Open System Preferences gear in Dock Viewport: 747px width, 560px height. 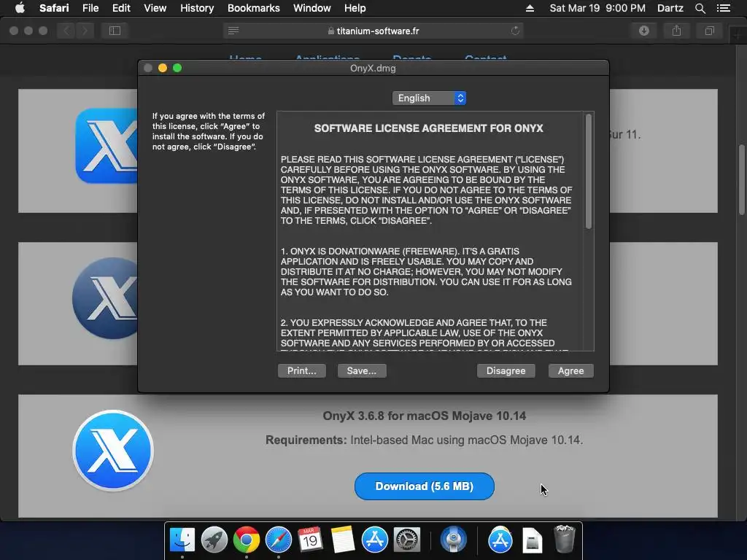(x=406, y=540)
